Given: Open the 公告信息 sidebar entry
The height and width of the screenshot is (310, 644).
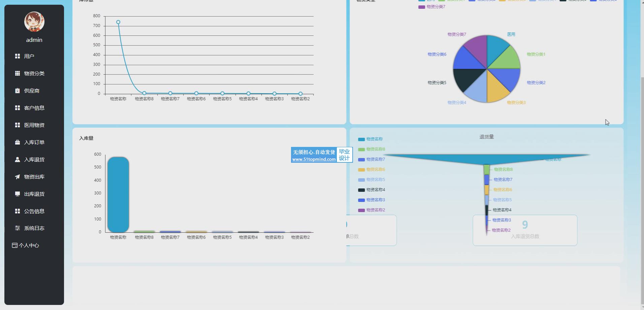Looking at the screenshot, I should (x=34, y=211).
